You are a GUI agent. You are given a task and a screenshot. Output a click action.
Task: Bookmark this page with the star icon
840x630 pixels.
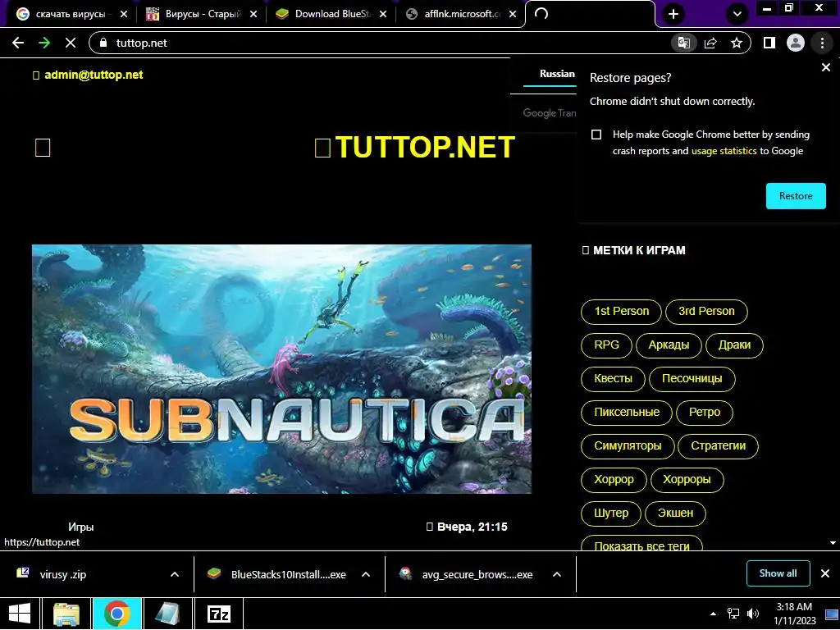coord(737,43)
